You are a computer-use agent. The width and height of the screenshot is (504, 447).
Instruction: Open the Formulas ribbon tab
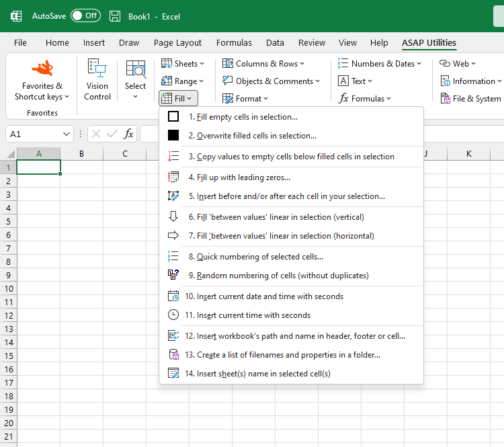point(234,43)
